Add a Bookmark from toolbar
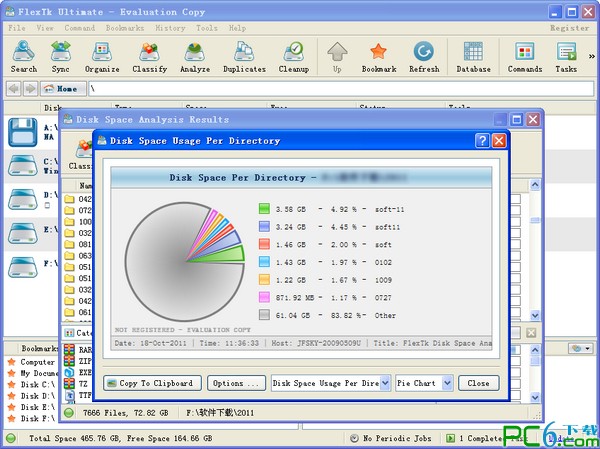The width and height of the screenshot is (600, 449). (379, 57)
